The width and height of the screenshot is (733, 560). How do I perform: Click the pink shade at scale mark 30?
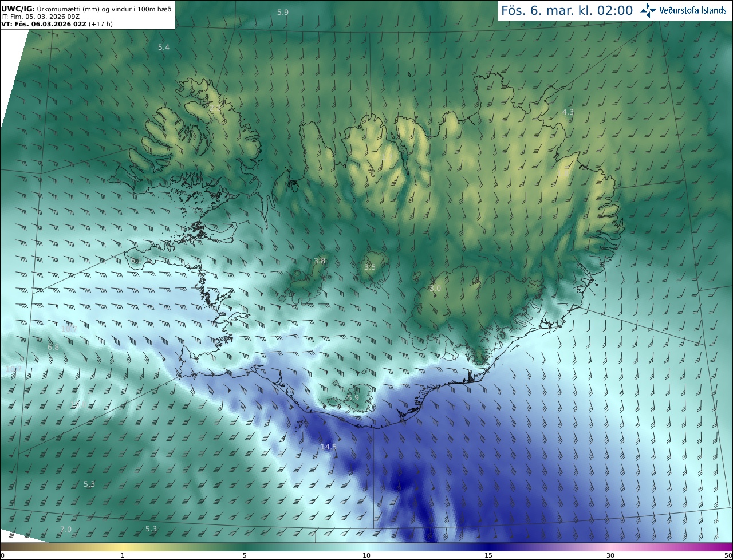click(610, 547)
